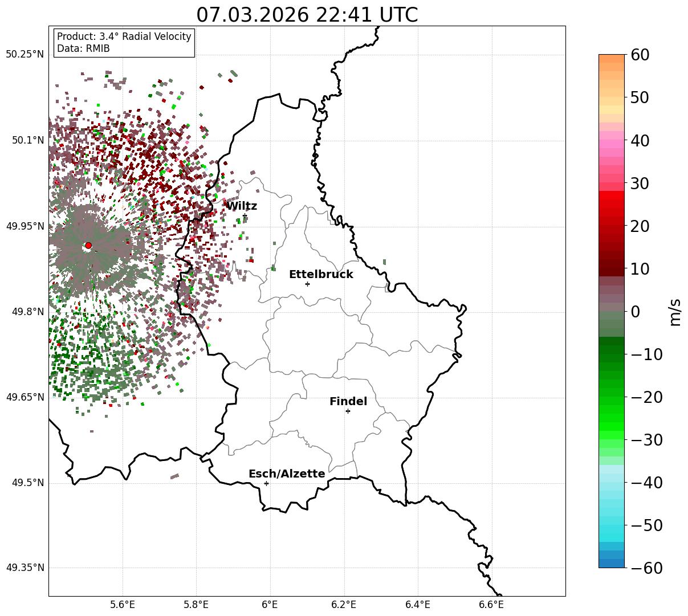Click the −30 colorbar tick label
The height and width of the screenshot is (616, 688).
(647, 439)
